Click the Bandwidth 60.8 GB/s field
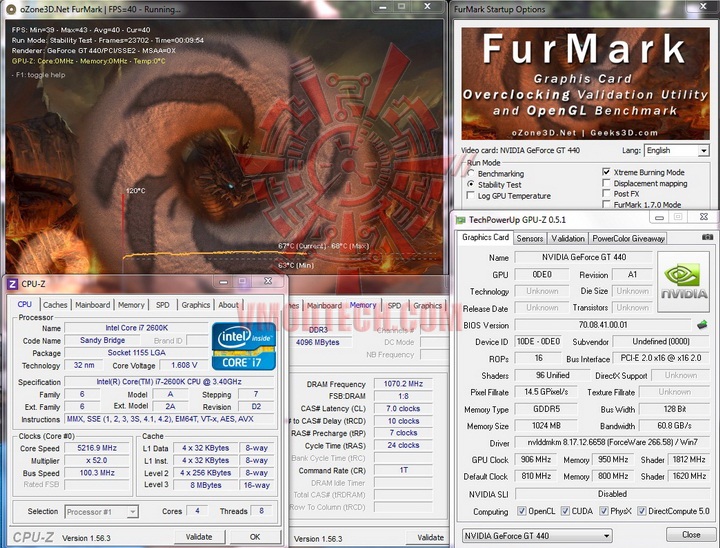 (x=674, y=426)
